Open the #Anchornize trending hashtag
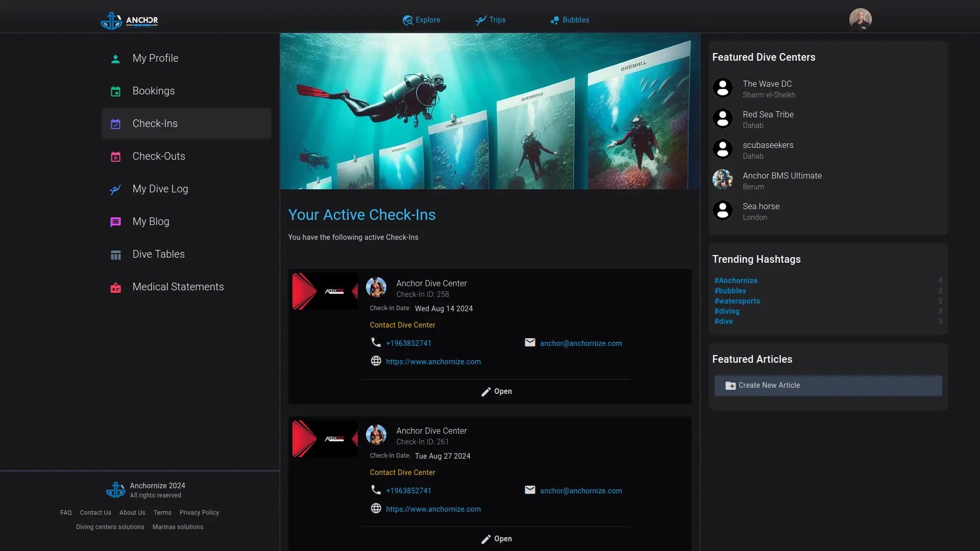The width and height of the screenshot is (980, 551). (736, 280)
